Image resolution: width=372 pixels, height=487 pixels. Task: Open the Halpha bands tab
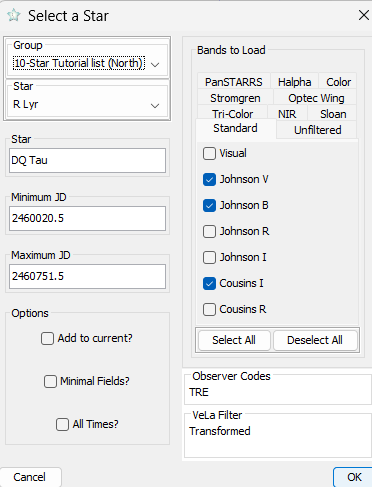coord(295,82)
